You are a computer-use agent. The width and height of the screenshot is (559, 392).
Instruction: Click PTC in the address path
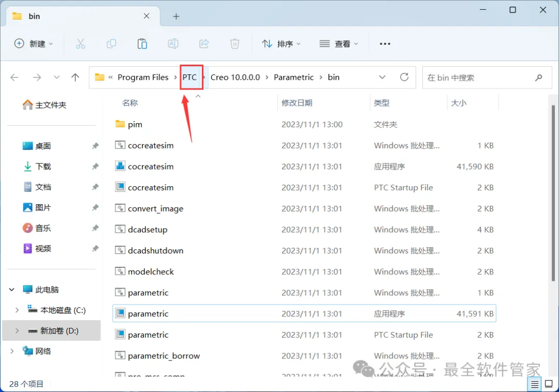click(x=189, y=77)
